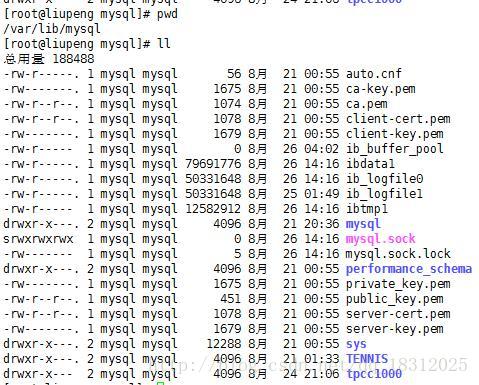The width and height of the screenshot is (479, 385).
Task: Click the size value 12582912
Action: click(213, 209)
